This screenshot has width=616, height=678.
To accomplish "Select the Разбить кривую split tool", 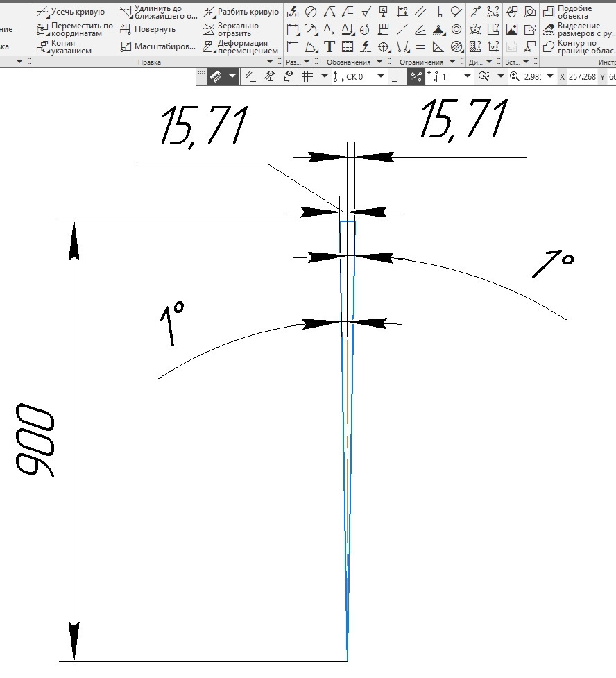I will (241, 12).
